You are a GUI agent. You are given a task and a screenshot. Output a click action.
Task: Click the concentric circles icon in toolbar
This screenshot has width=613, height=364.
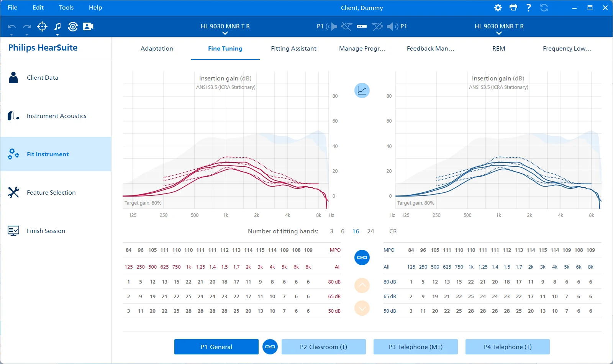tap(73, 26)
